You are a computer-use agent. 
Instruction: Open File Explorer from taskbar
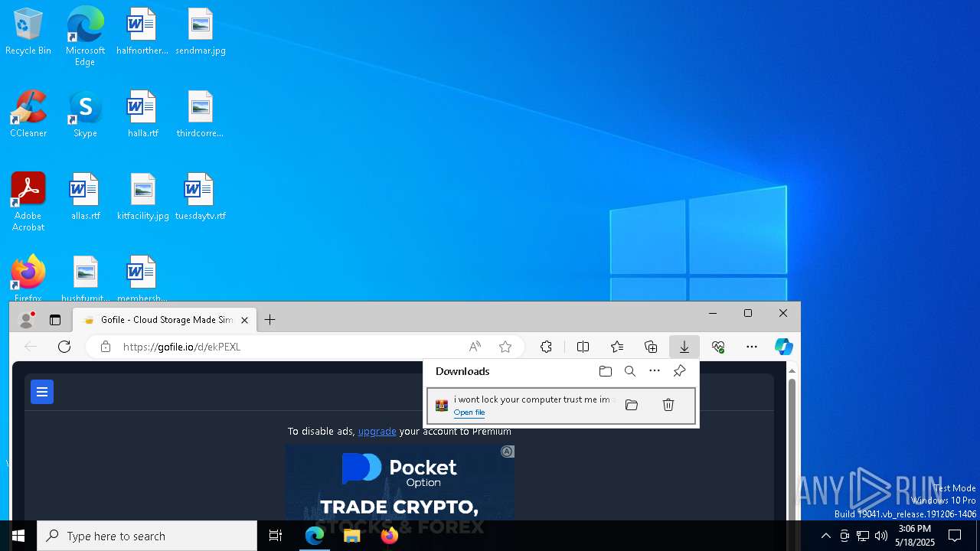(352, 536)
